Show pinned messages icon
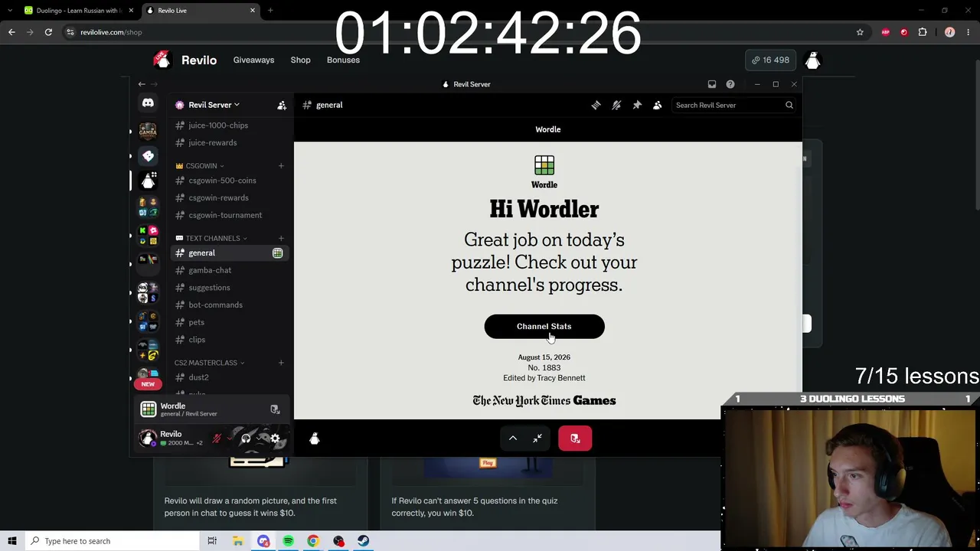Screen dimensions: 980x551 pos(637,105)
